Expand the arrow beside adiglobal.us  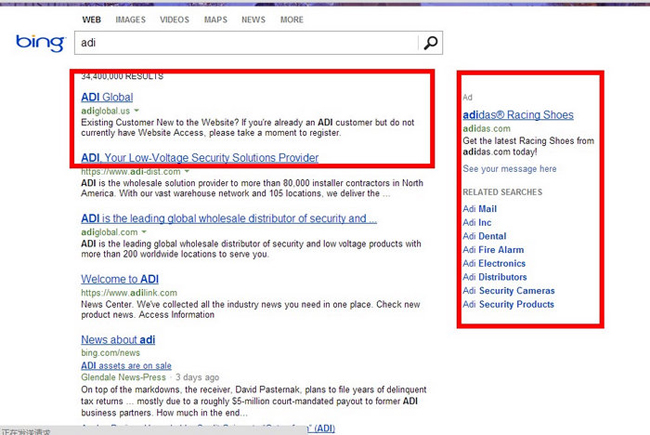[x=136, y=110]
